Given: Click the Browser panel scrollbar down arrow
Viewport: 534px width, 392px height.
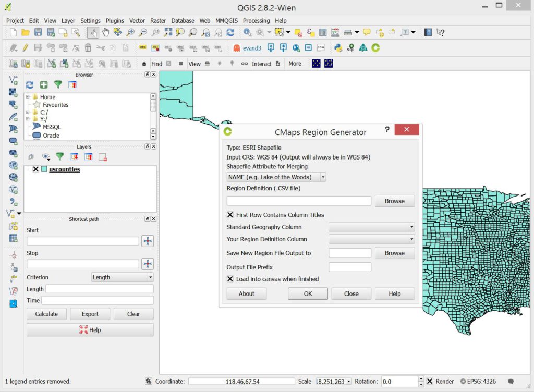Looking at the screenshot, I should pos(153,137).
